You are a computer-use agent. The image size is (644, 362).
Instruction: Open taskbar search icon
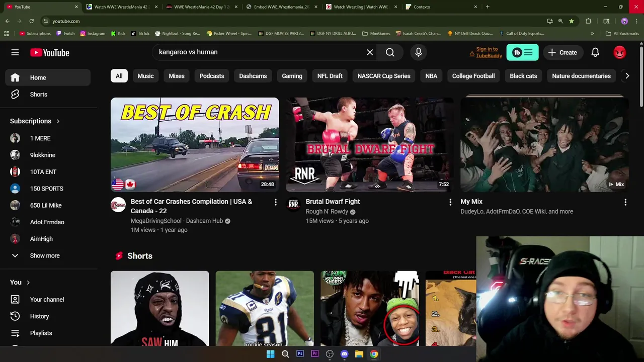point(285,354)
